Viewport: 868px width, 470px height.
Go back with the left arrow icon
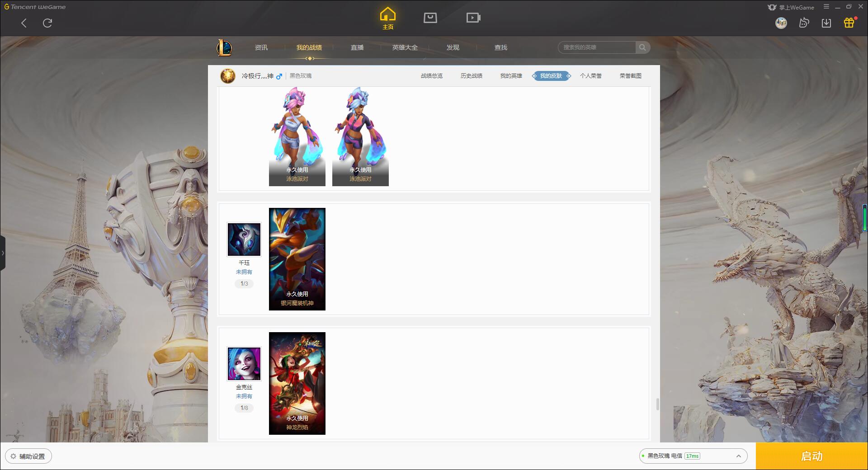pos(24,23)
